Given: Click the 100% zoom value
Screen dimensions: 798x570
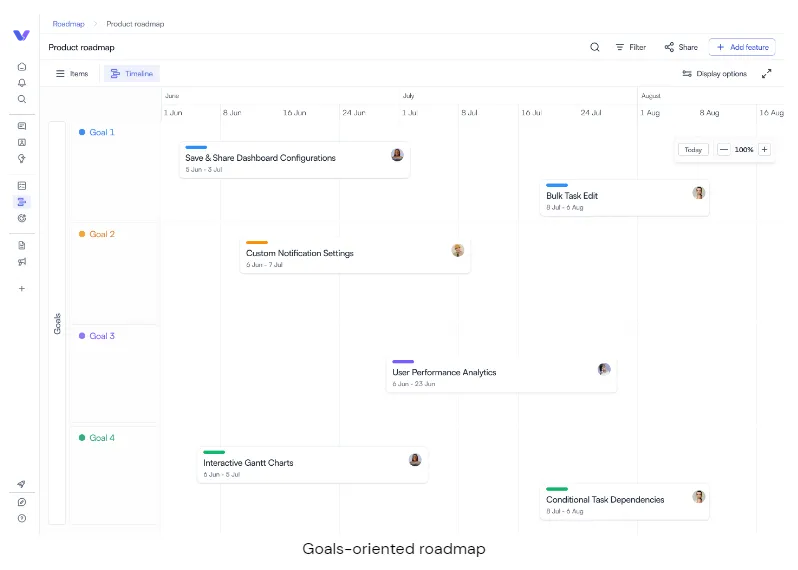Looking at the screenshot, I should click(x=744, y=150).
